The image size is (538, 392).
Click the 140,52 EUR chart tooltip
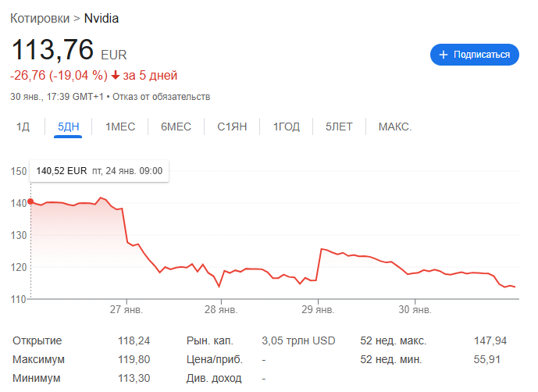click(99, 171)
